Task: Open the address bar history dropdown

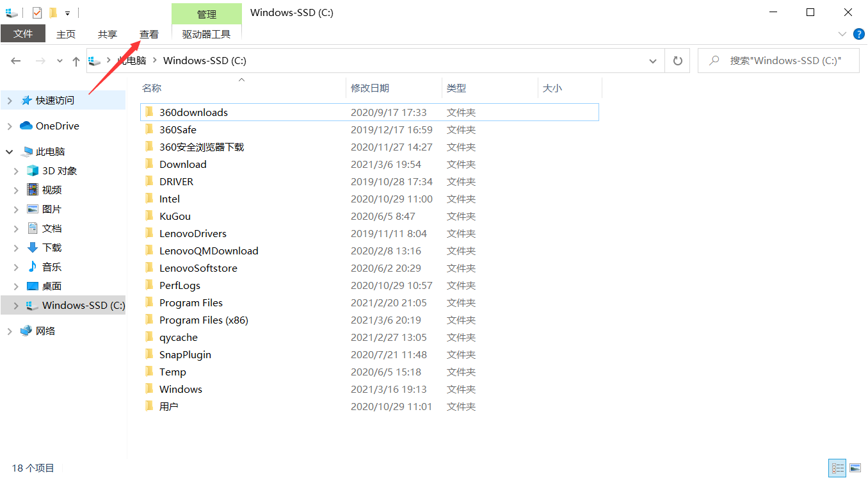Action: coord(653,61)
